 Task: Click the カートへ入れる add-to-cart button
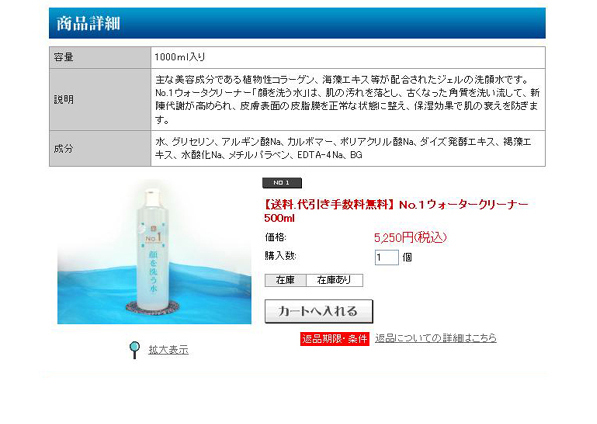(319, 311)
